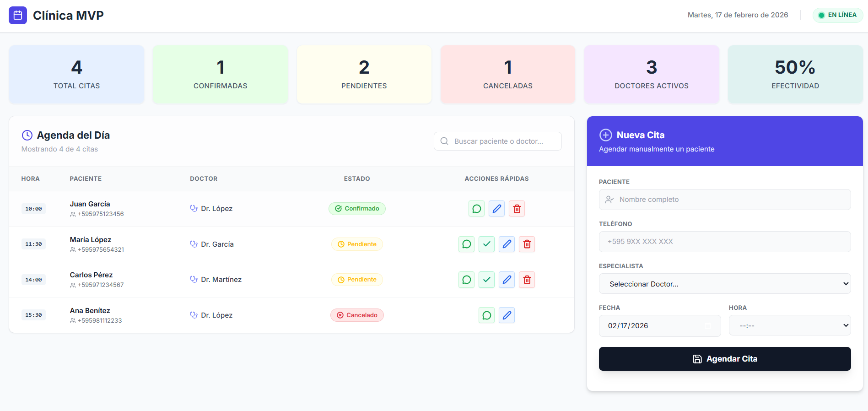The height and width of the screenshot is (411, 868).
Task: Click the Teléfono input field
Action: pyautogui.click(x=724, y=242)
